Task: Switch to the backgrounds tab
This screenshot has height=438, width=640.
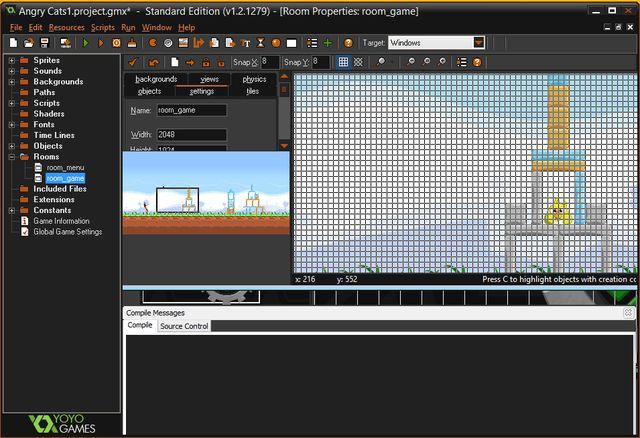Action: (x=156, y=79)
